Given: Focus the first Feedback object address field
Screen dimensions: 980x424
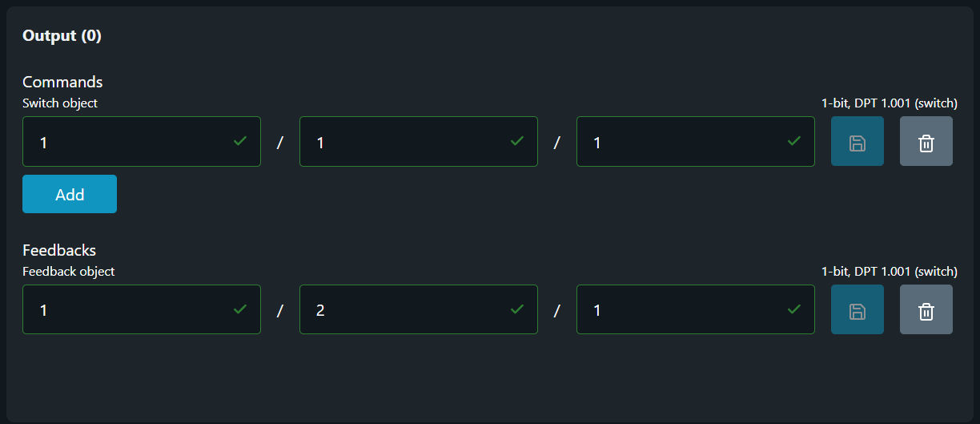Looking at the screenshot, I should tap(128, 310).
